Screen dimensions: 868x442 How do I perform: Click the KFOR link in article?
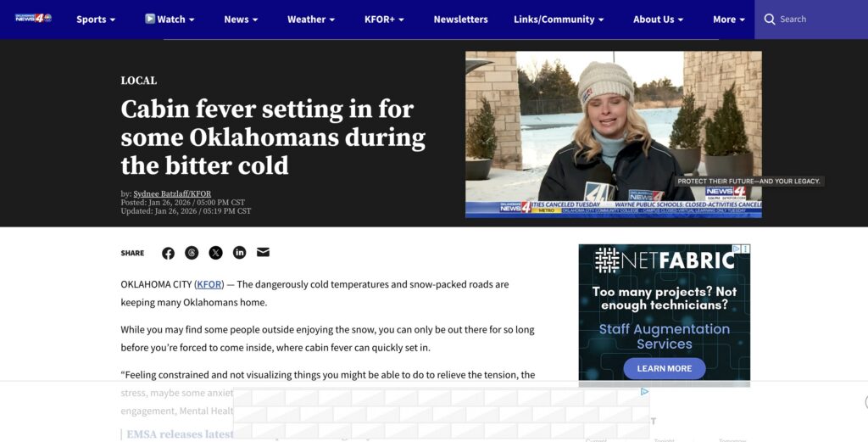click(x=209, y=284)
